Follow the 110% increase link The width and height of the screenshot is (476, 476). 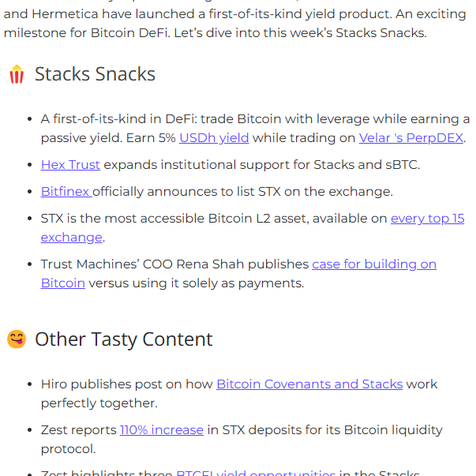tap(162, 430)
